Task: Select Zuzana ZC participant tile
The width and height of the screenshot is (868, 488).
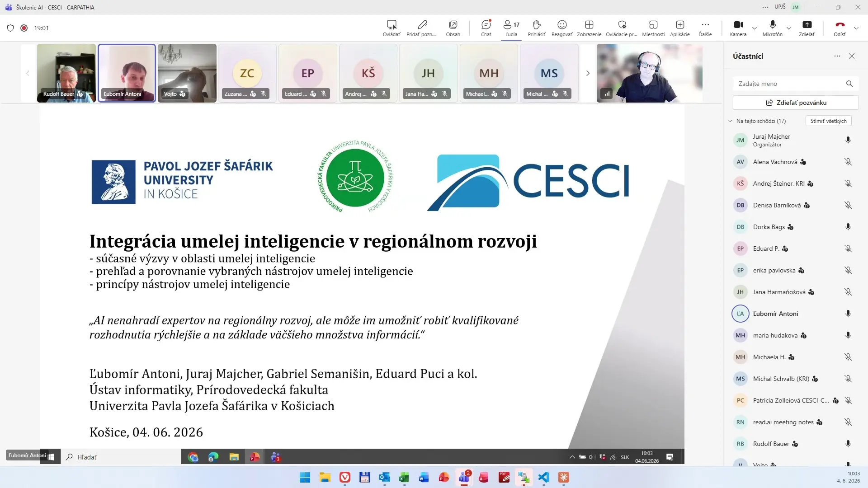Action: [x=247, y=73]
